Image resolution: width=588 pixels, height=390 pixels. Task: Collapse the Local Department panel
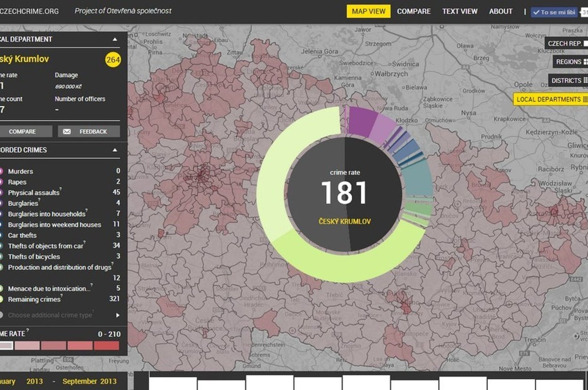click(115, 39)
